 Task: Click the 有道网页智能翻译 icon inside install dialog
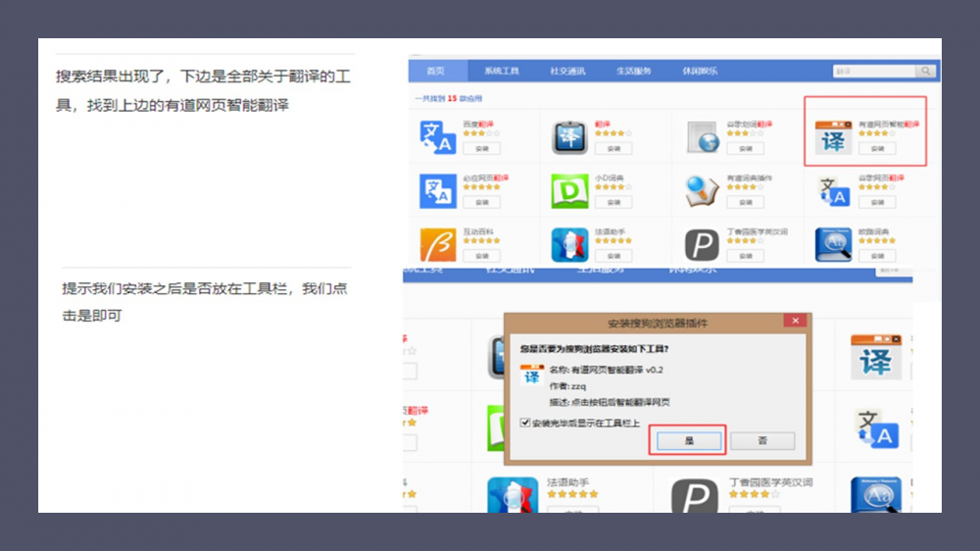point(531,376)
